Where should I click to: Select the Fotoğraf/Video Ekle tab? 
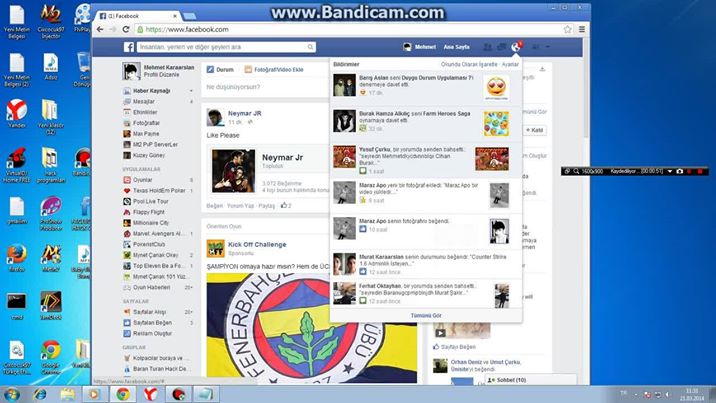coord(274,70)
